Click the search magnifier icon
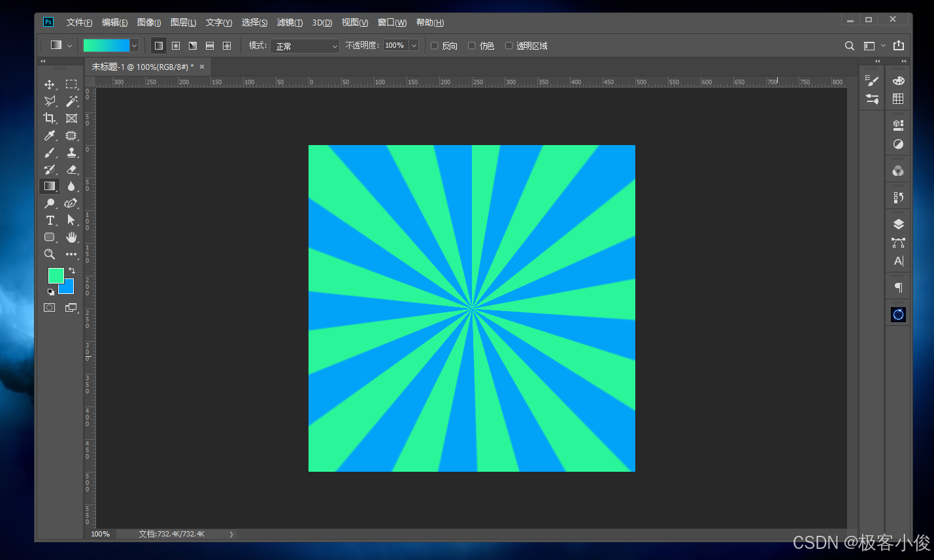The image size is (934, 560). point(850,46)
